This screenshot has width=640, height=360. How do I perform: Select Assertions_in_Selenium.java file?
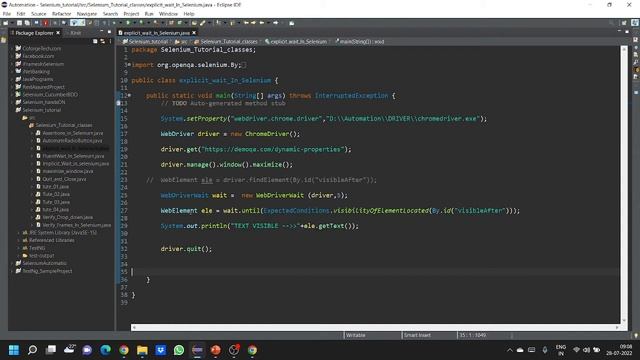(73, 133)
